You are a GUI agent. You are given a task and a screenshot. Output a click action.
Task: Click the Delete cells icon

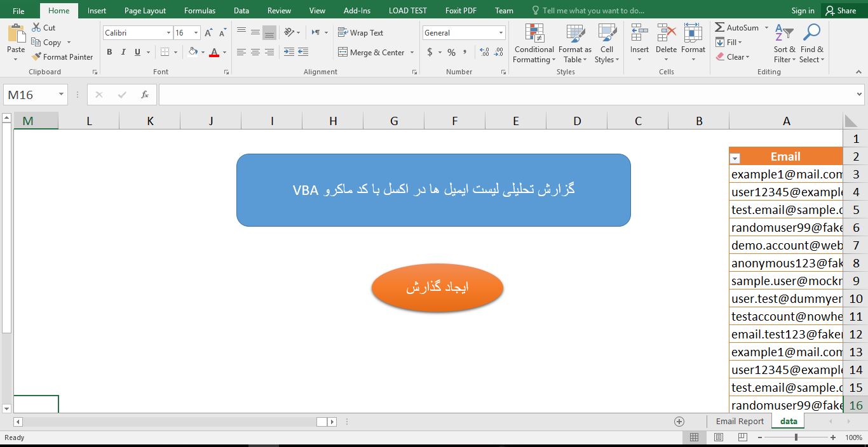tap(666, 34)
